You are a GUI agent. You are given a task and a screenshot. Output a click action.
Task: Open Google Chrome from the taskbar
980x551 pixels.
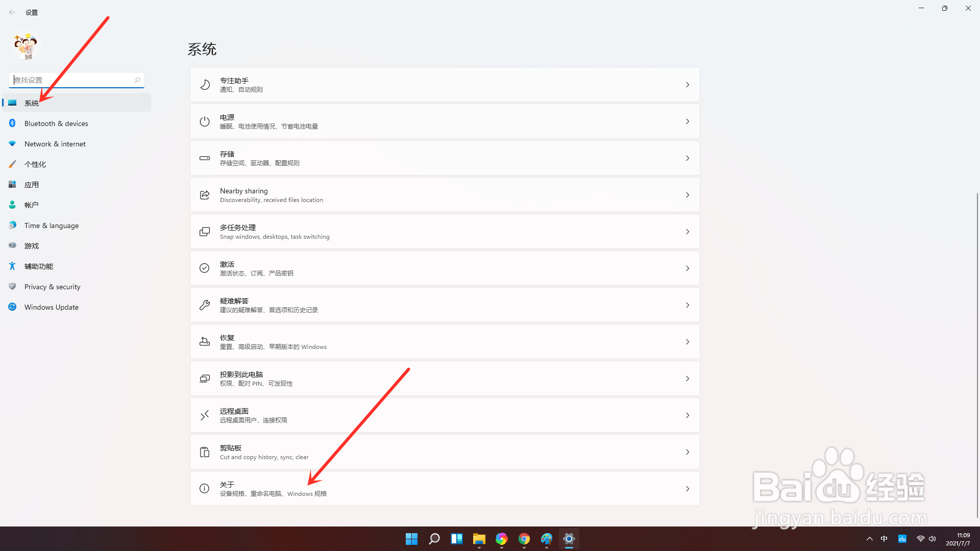tap(524, 539)
